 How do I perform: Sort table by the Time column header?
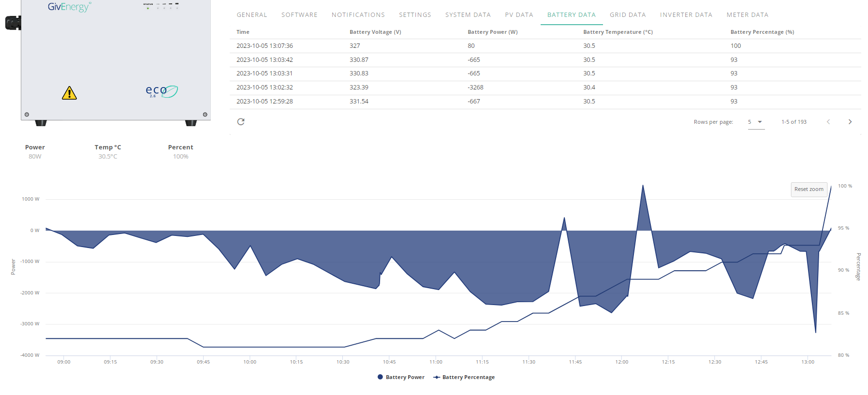click(243, 32)
